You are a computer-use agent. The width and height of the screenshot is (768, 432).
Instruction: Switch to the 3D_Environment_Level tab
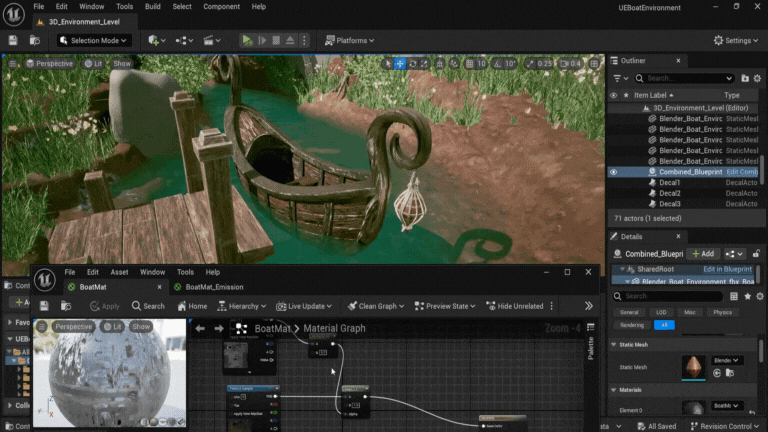[x=84, y=22]
